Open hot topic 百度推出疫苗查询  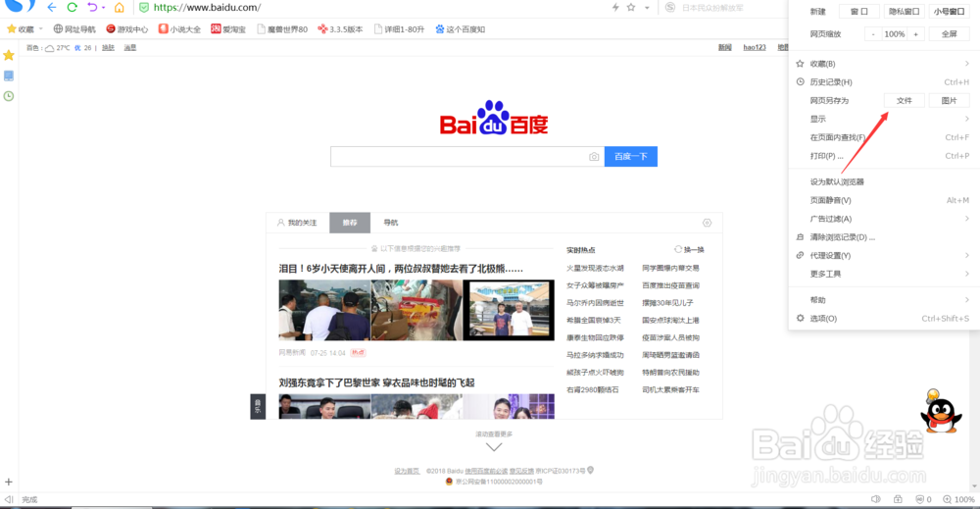coord(670,285)
